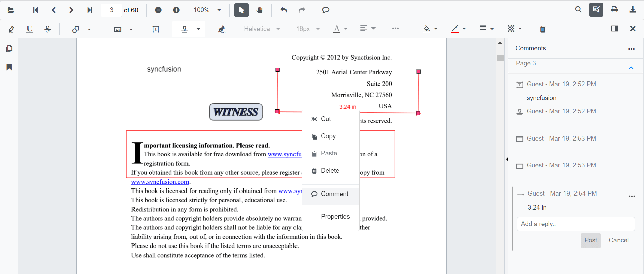Open more options for the 3.24 in comment

(x=632, y=196)
